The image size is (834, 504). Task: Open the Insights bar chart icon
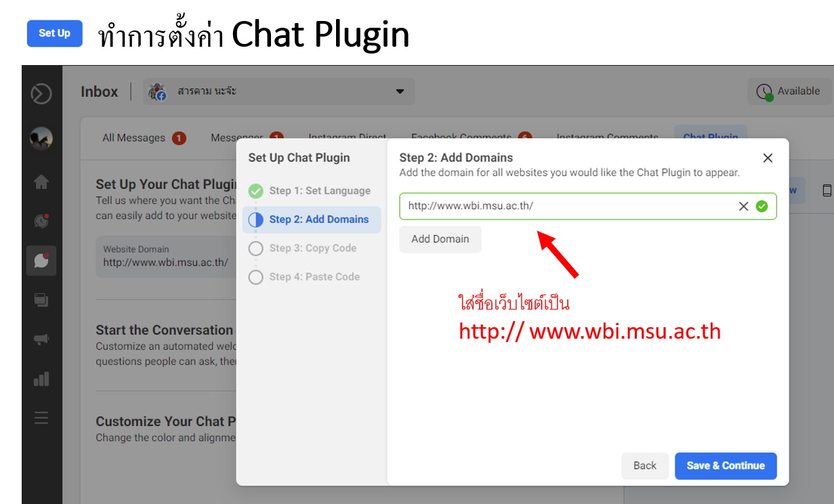[x=41, y=379]
